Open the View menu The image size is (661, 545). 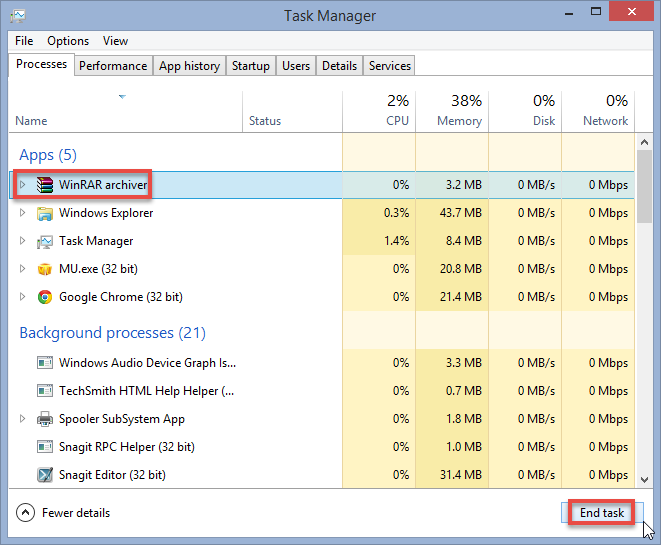pos(115,41)
